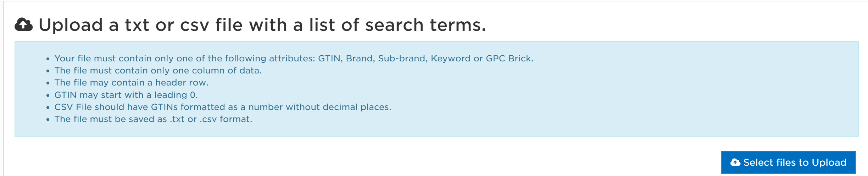Click the bullet about allowed attributes GTIN, Brand
Image resolution: width=868 pixels, height=176 pixels.
point(294,59)
